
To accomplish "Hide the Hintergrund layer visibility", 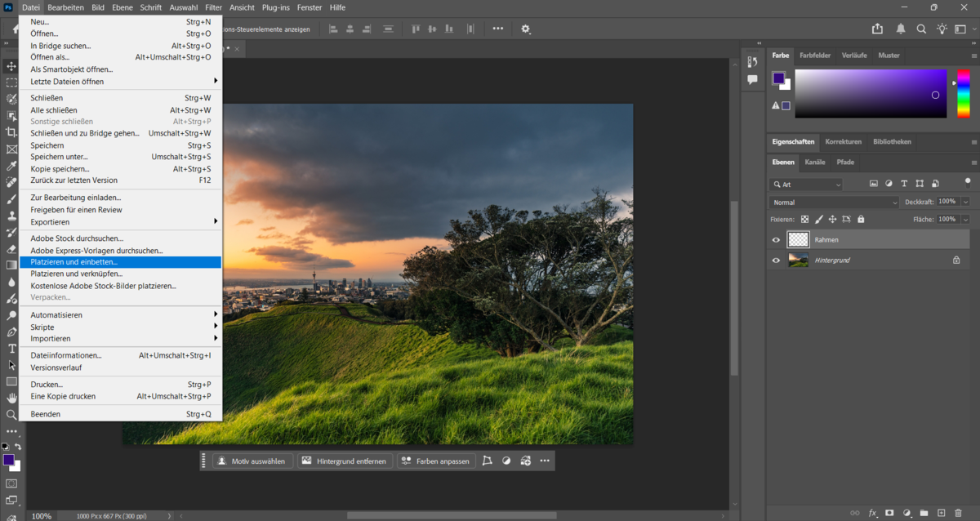I will tap(775, 260).
